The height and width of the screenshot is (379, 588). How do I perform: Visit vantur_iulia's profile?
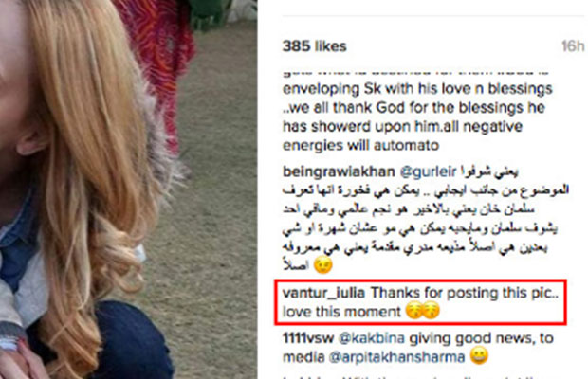coord(323,293)
